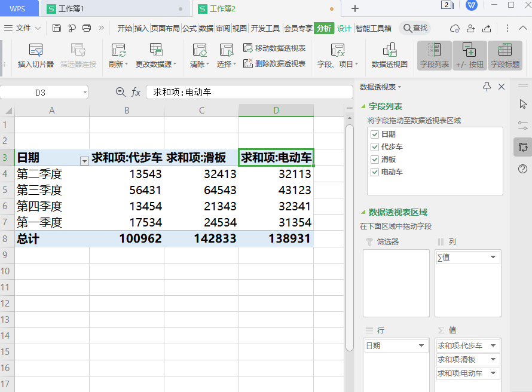Click the formula bar input field

(251, 92)
